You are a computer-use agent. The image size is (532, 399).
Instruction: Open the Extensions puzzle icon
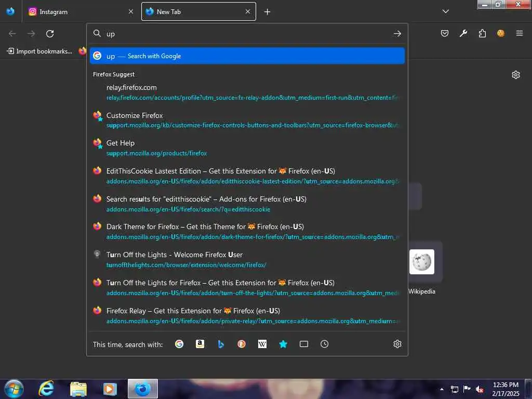pos(482,33)
